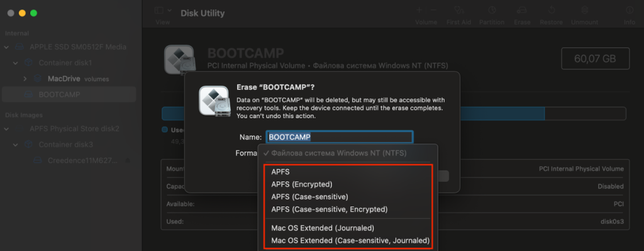The height and width of the screenshot is (251, 644).
Task: Click the APPLE SSD drive icon
Action: tap(19, 47)
